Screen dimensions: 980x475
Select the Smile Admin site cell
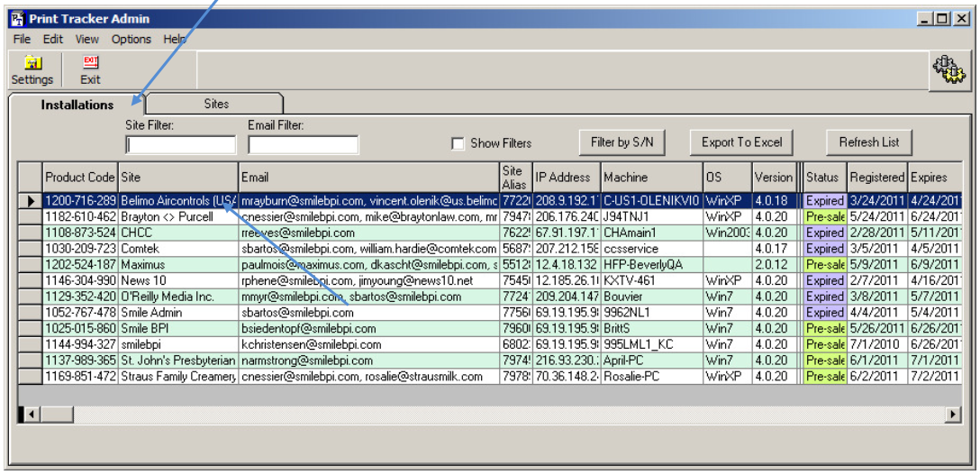point(178,313)
